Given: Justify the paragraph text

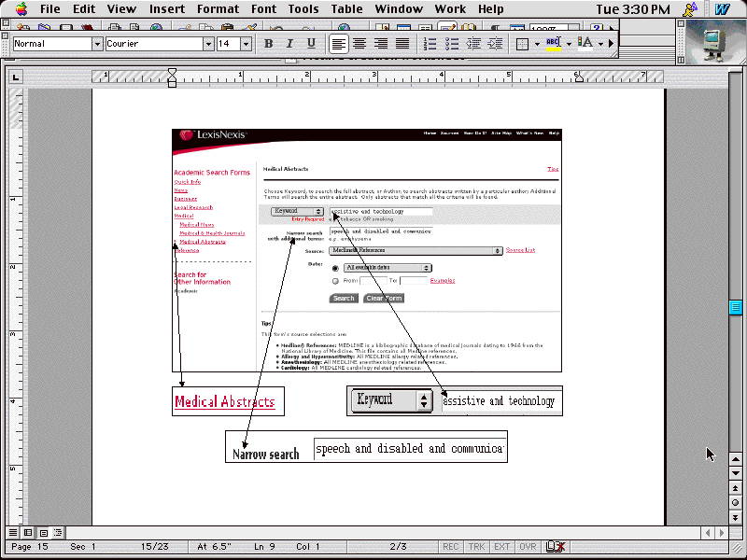Looking at the screenshot, I should pyautogui.click(x=402, y=44).
